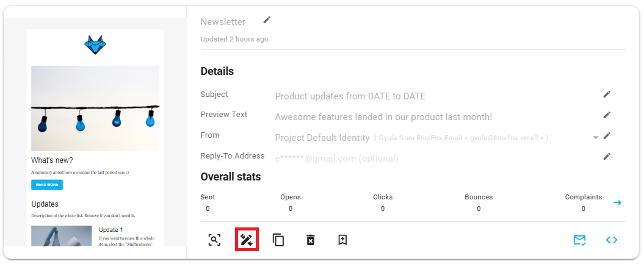This screenshot has height=264, width=644.
Task: Edit the Newsletter title pencil icon
Action: (267, 20)
